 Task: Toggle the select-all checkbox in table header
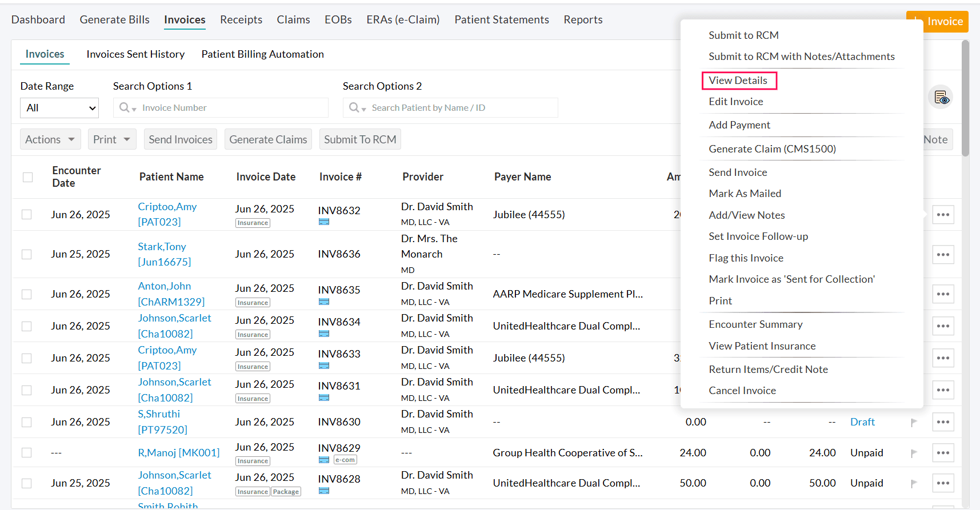coord(27,177)
